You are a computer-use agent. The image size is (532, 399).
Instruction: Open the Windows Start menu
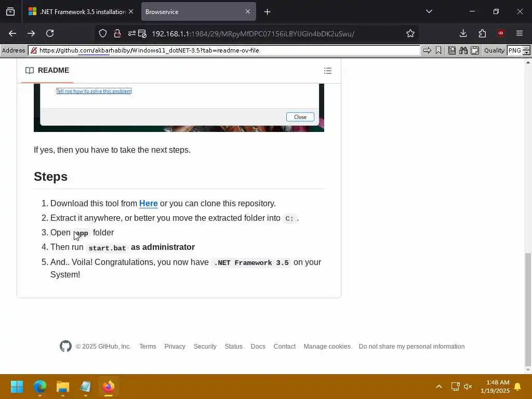[17, 387]
